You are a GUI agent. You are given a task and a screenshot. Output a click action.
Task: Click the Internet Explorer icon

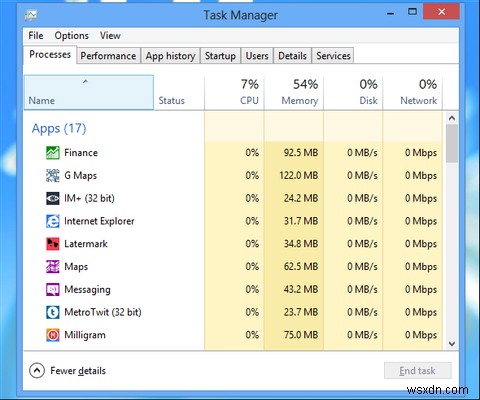click(53, 221)
